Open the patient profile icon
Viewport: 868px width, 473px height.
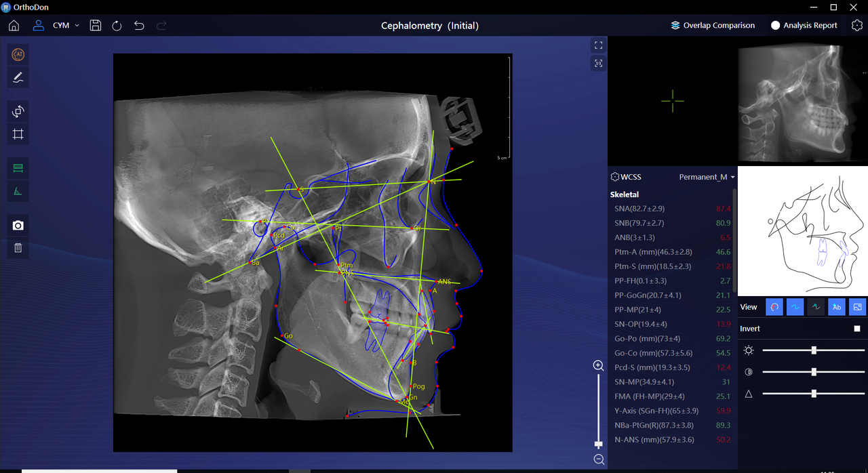click(x=39, y=26)
